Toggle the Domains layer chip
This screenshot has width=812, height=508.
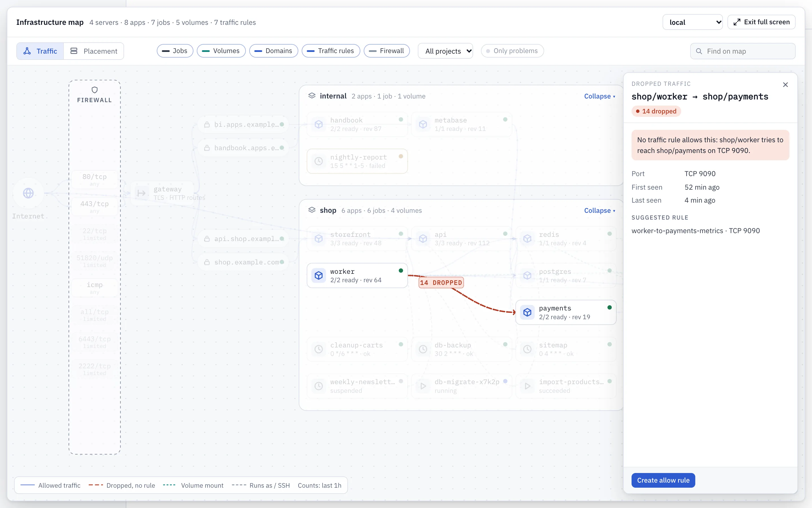pyautogui.click(x=273, y=51)
